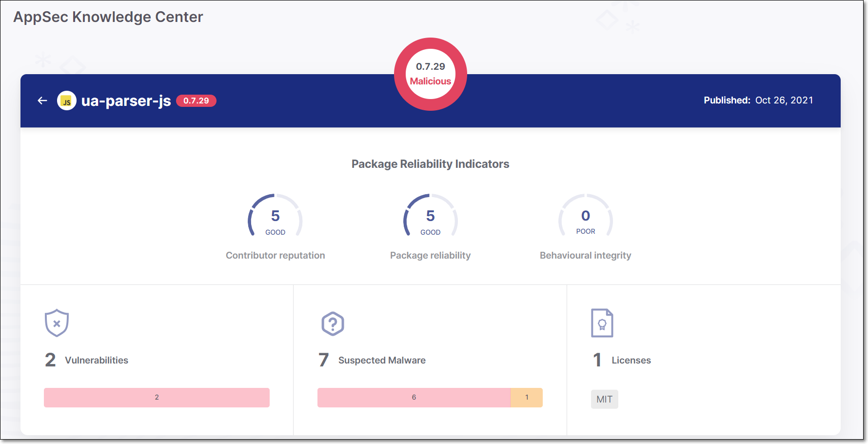
Task: Click the 0.7.29 Malicious circular badge
Action: click(431, 74)
